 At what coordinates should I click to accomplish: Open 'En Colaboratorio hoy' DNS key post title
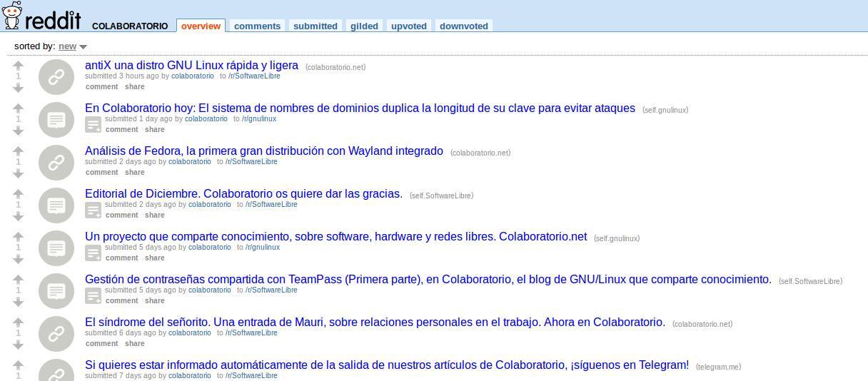[360, 108]
